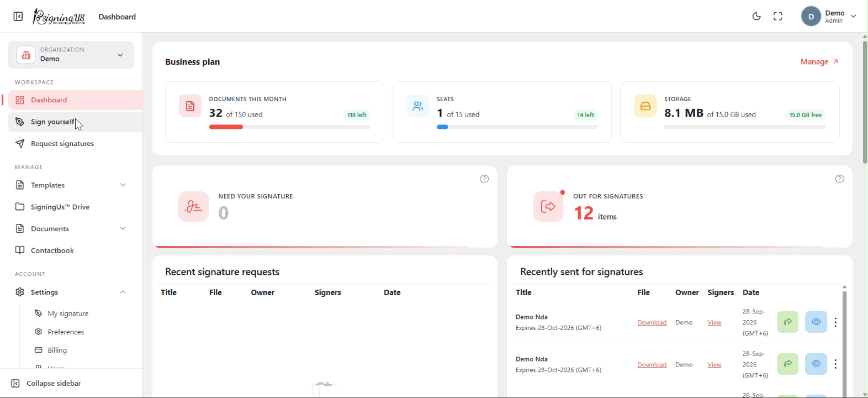
Task: Download the first Demo Nda file
Action: 652,322
